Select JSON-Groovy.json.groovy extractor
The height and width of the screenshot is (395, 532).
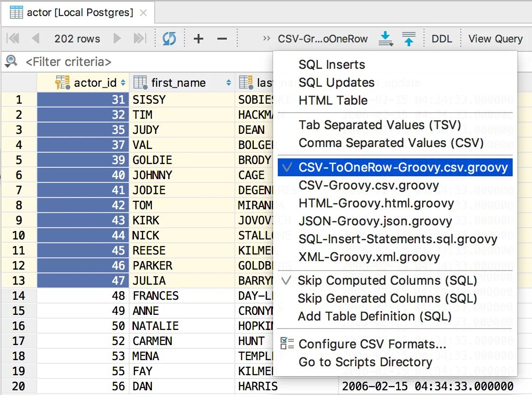click(x=375, y=221)
